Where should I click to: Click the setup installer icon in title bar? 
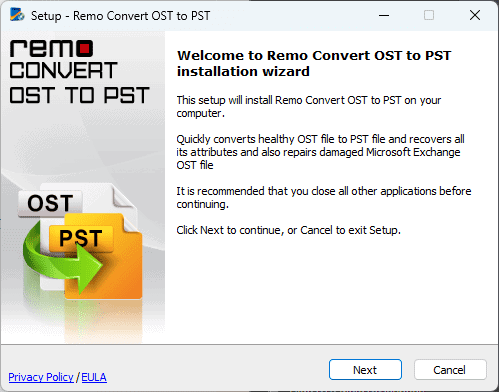click(x=17, y=15)
